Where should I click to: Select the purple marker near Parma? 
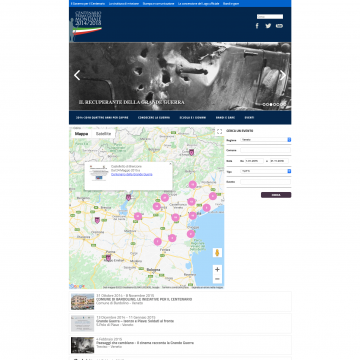click(108, 257)
